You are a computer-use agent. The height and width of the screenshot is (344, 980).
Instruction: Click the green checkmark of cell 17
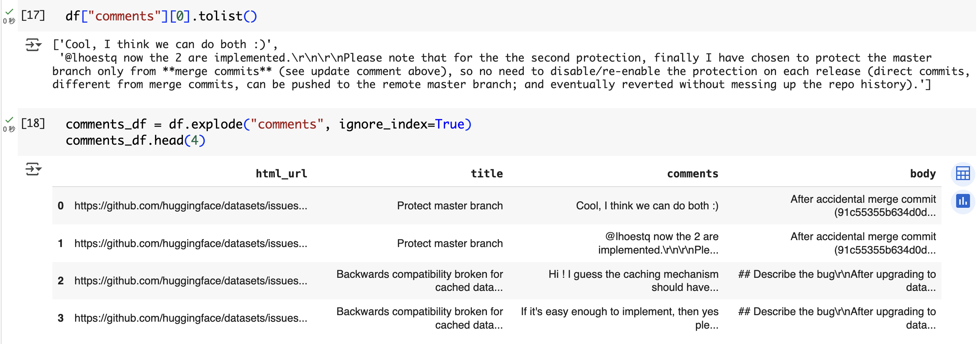click(x=10, y=12)
